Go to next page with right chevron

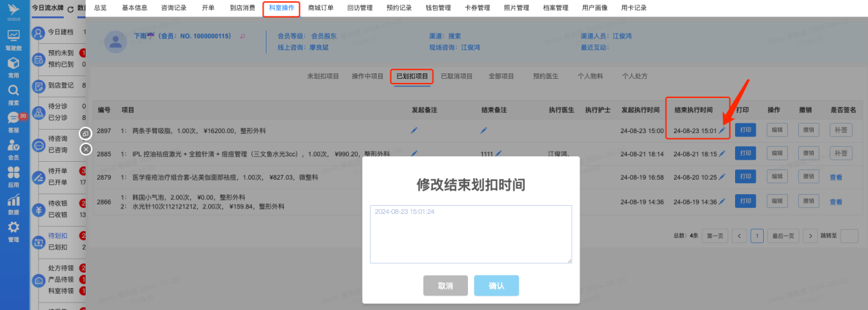pos(810,236)
